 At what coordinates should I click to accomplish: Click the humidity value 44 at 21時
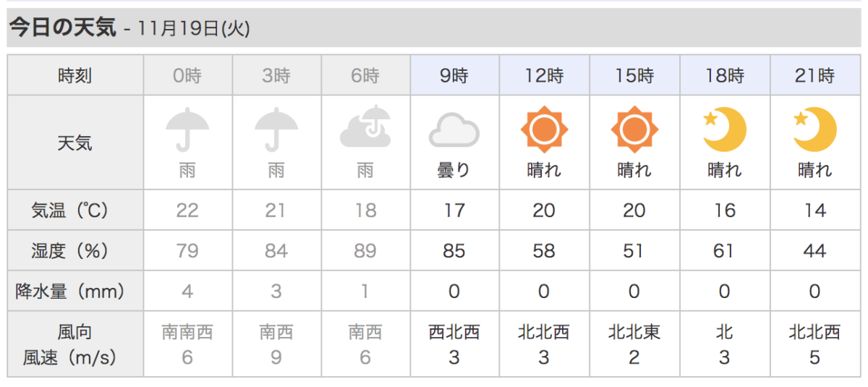click(x=815, y=251)
